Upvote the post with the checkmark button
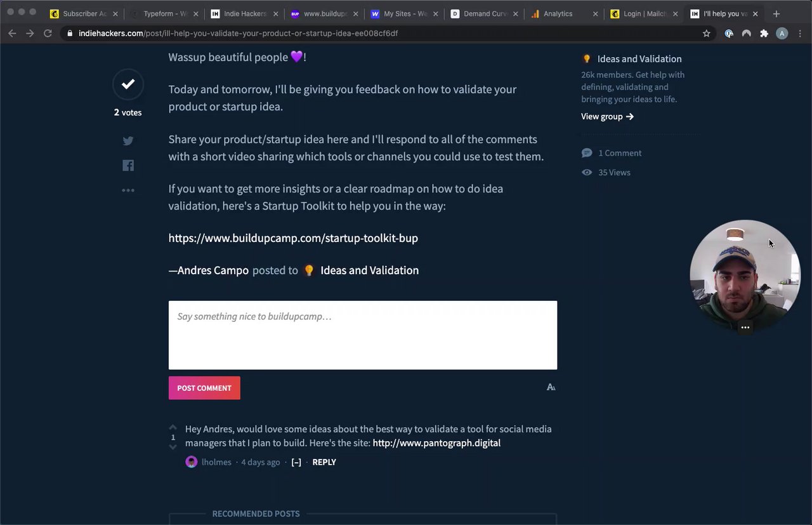This screenshot has height=525, width=812. click(128, 84)
